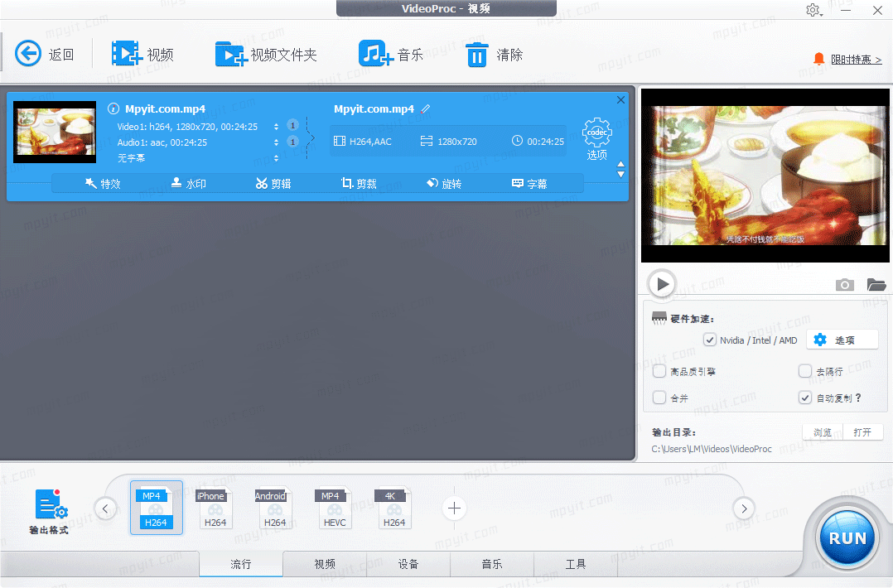The width and height of the screenshot is (893, 588).
Task: Open the settings gear in title bar
Action: tap(813, 10)
